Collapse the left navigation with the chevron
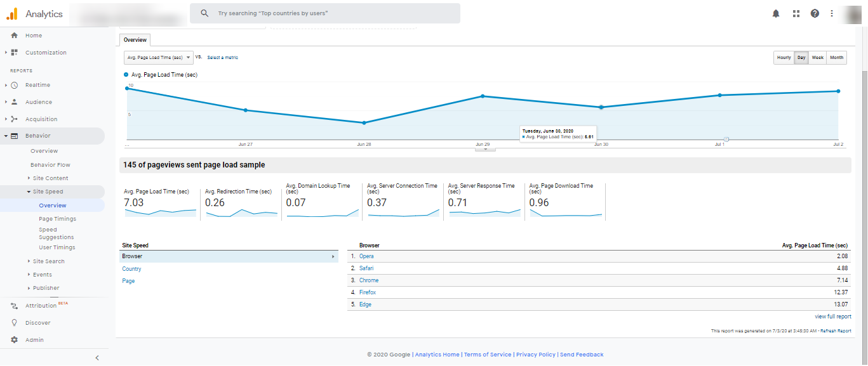The image size is (868, 366). [x=97, y=357]
